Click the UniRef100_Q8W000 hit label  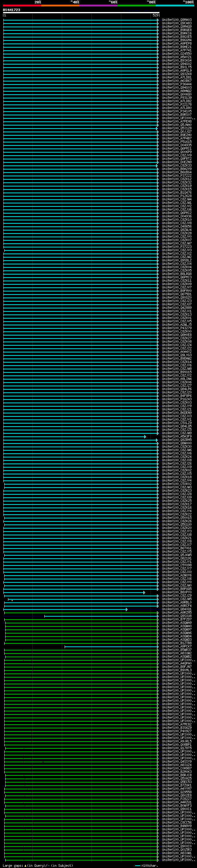click(x=177, y=443)
